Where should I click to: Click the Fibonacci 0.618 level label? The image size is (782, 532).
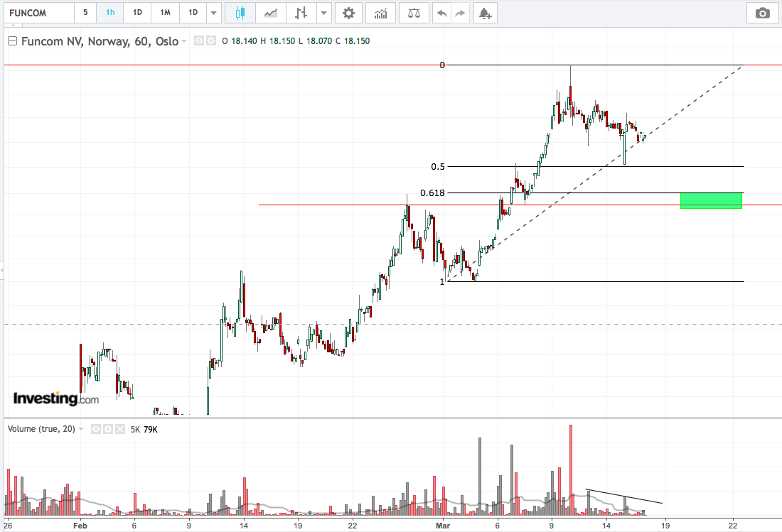coord(432,192)
